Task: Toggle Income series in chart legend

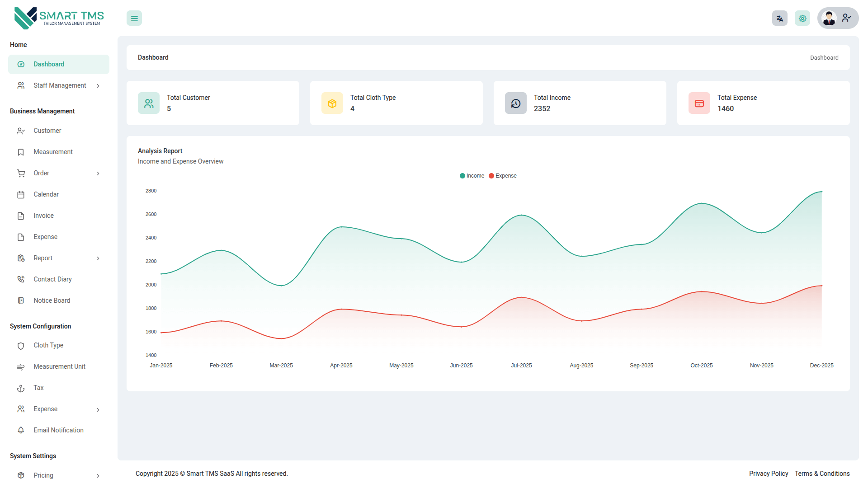Action: 475,176
